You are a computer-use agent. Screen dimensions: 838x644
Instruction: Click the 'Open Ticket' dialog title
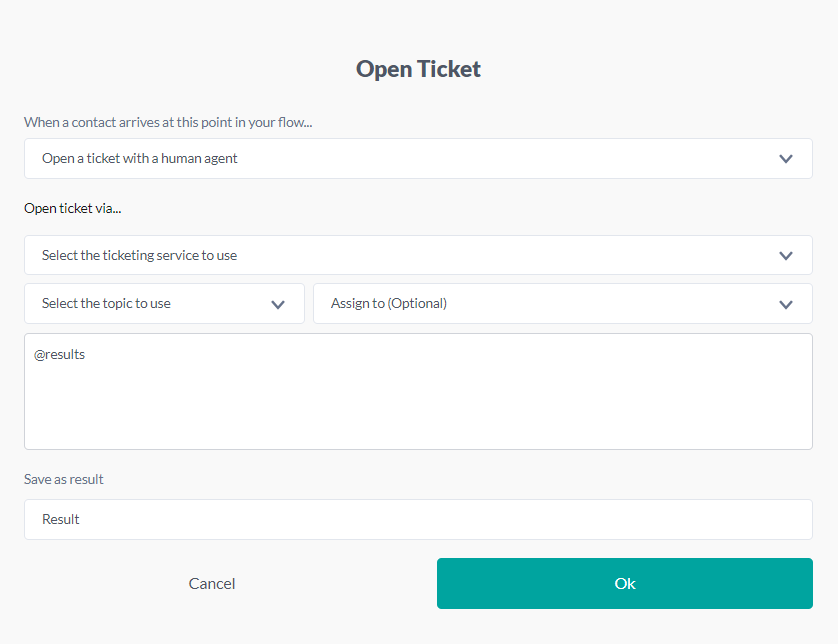[418, 69]
